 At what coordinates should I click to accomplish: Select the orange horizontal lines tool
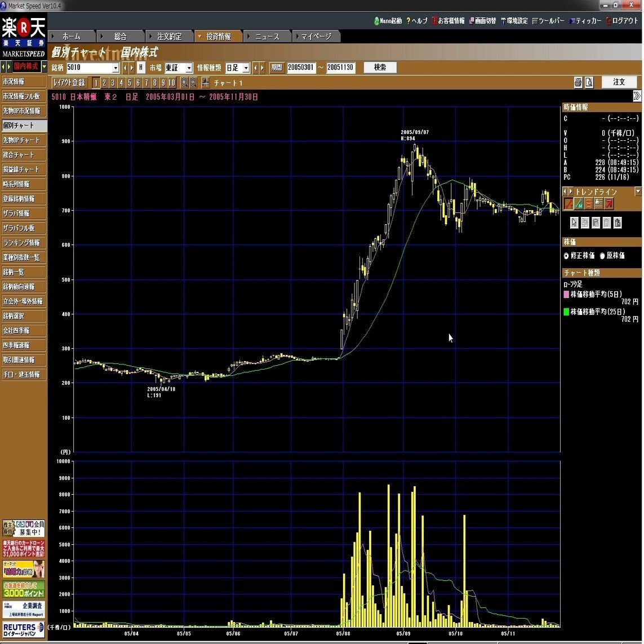pos(589,203)
